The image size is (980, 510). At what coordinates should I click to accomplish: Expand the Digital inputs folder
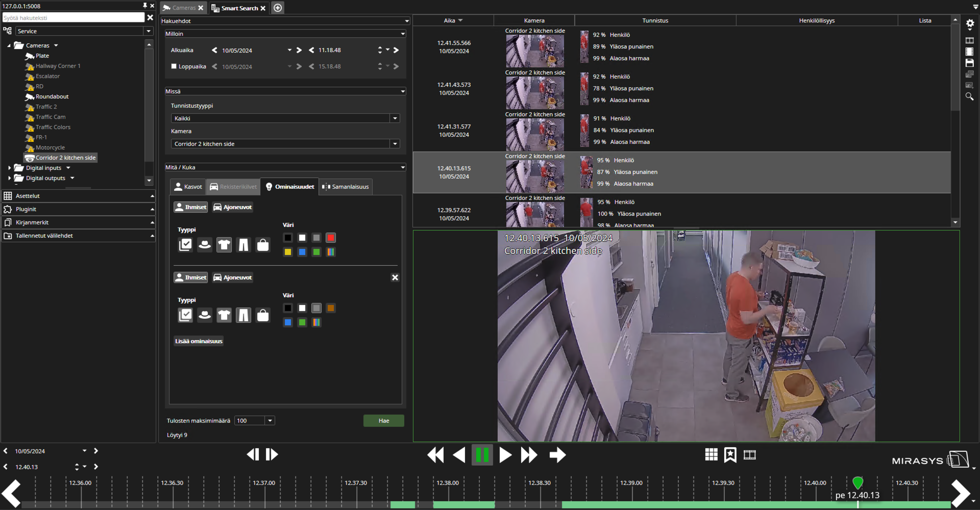click(x=10, y=168)
